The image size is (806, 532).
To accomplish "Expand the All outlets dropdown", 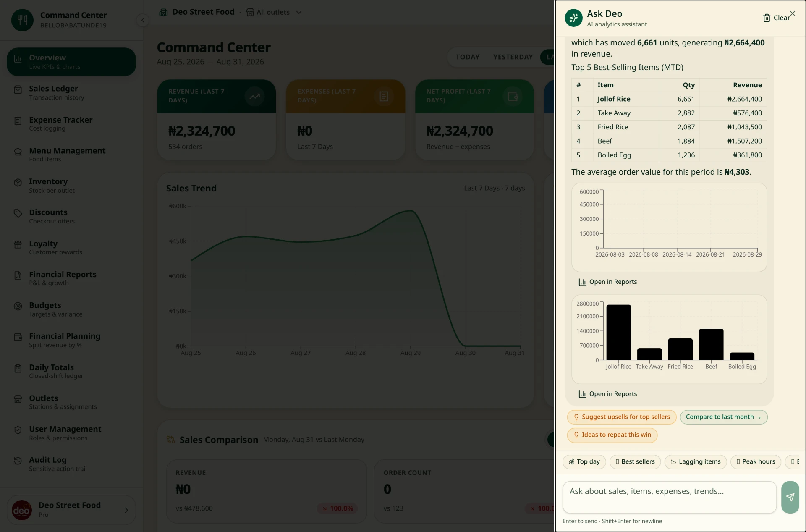I will click(x=274, y=12).
